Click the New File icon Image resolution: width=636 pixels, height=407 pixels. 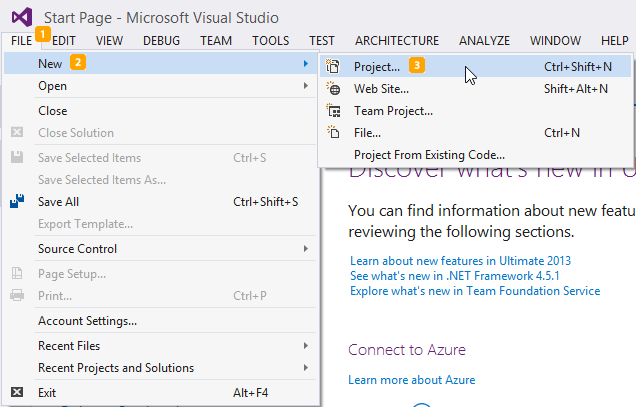[x=335, y=133]
